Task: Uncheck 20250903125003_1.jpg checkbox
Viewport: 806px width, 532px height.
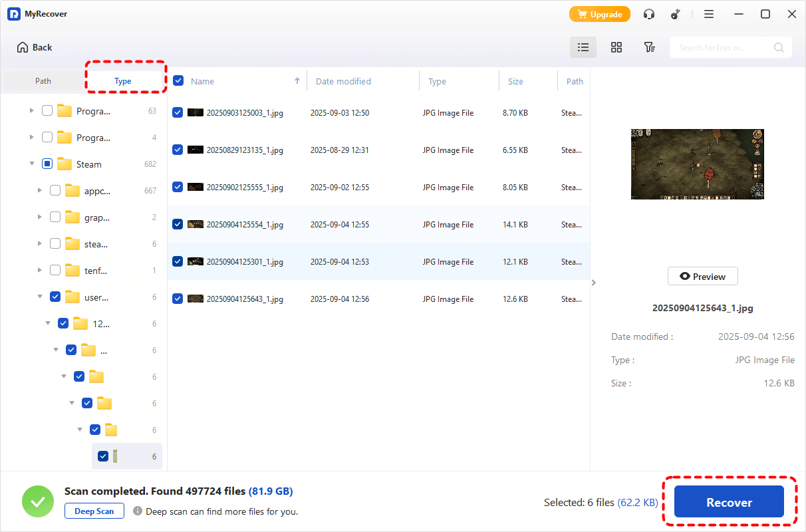Action: [178, 113]
